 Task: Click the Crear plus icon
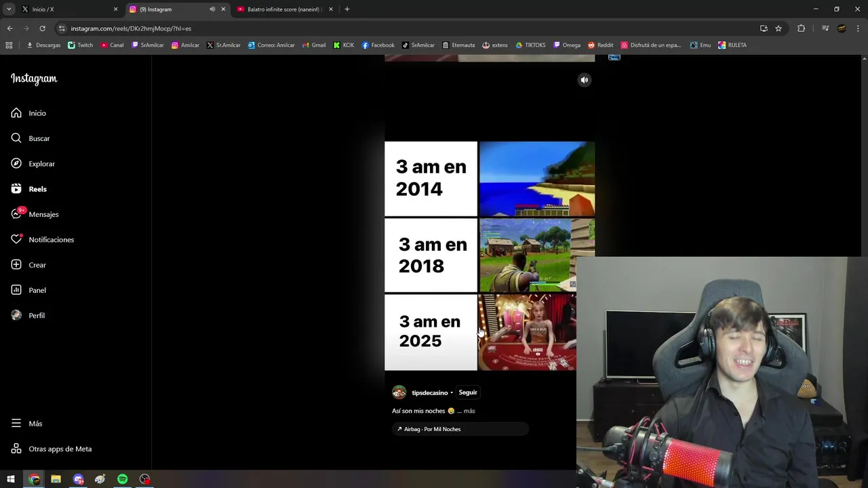point(16,265)
